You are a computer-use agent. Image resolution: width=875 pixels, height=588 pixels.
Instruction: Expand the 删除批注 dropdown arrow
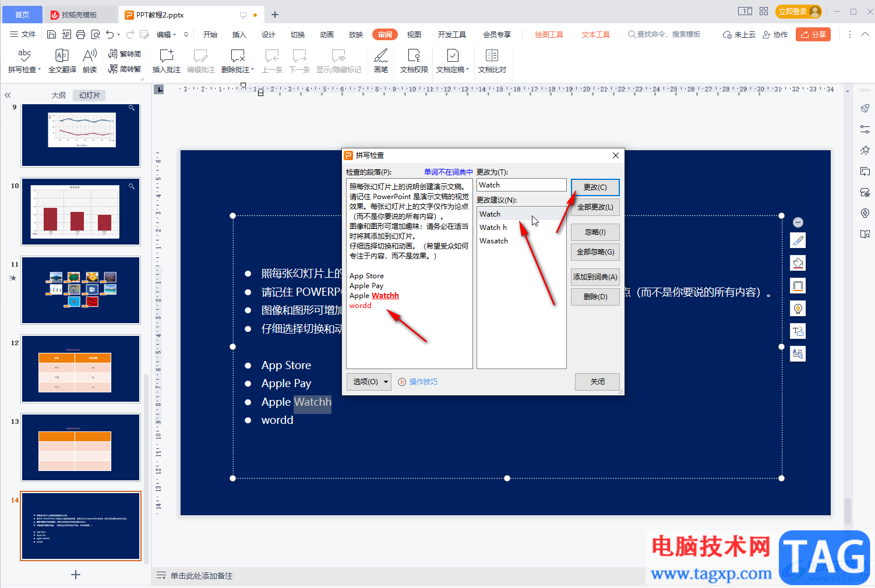tap(252, 70)
